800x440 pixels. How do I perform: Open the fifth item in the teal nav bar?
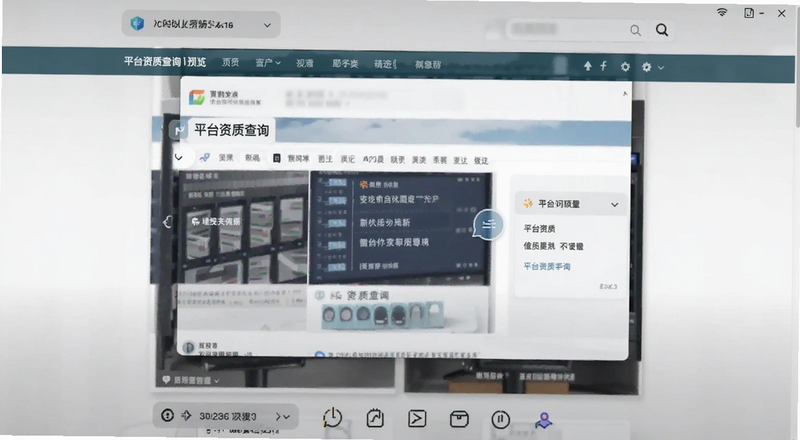345,64
